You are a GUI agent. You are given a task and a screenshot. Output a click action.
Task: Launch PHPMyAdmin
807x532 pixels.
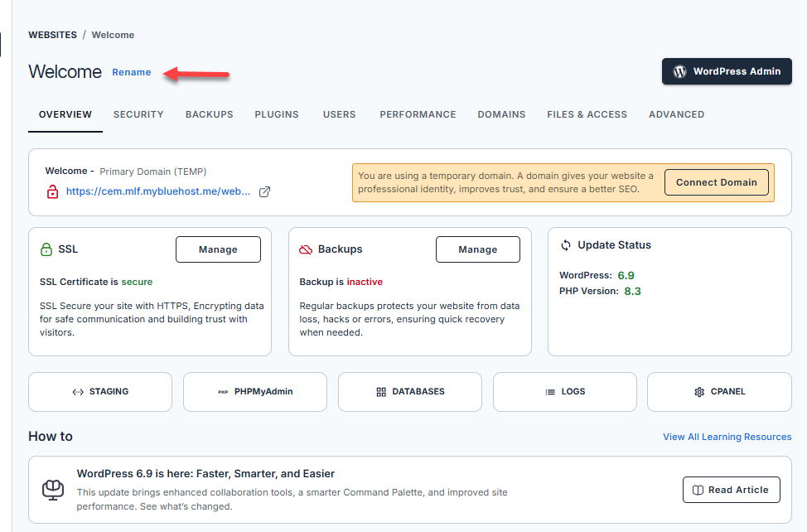pos(255,392)
